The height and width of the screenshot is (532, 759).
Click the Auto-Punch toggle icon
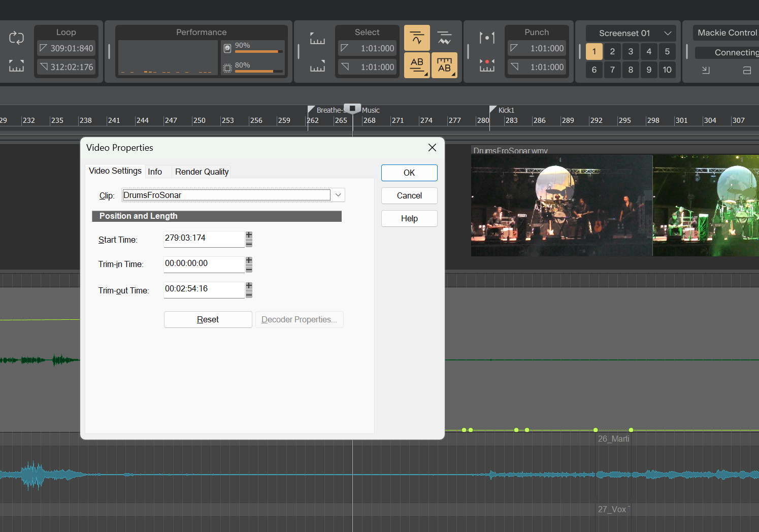(x=487, y=38)
